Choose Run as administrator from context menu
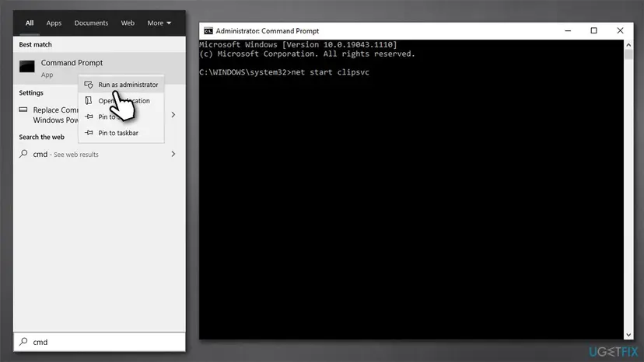 pyautogui.click(x=121, y=85)
